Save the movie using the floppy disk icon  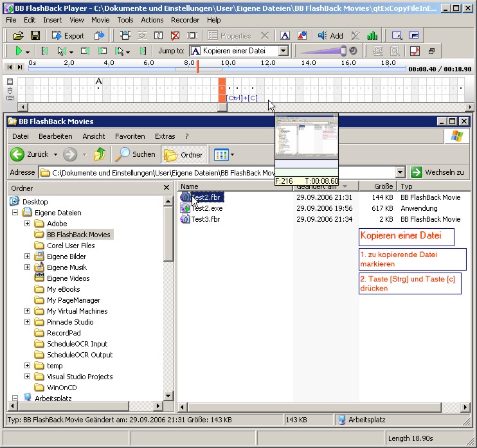point(35,35)
